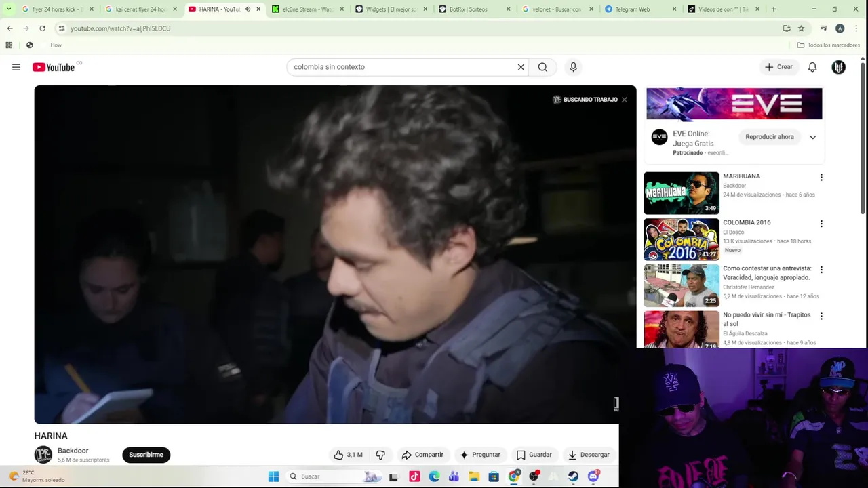Mute the HARINA tab audio
The image size is (868, 488).
pos(248,9)
